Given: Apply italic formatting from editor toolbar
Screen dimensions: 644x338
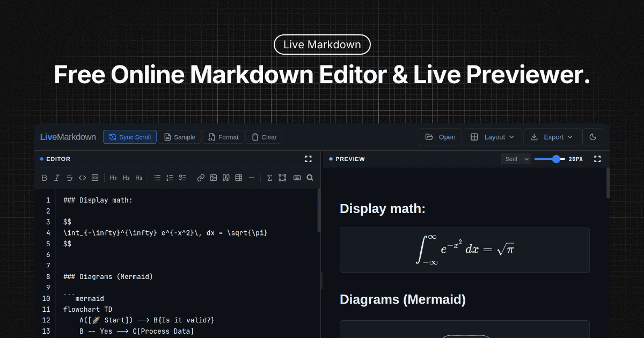Looking at the screenshot, I should tap(57, 178).
